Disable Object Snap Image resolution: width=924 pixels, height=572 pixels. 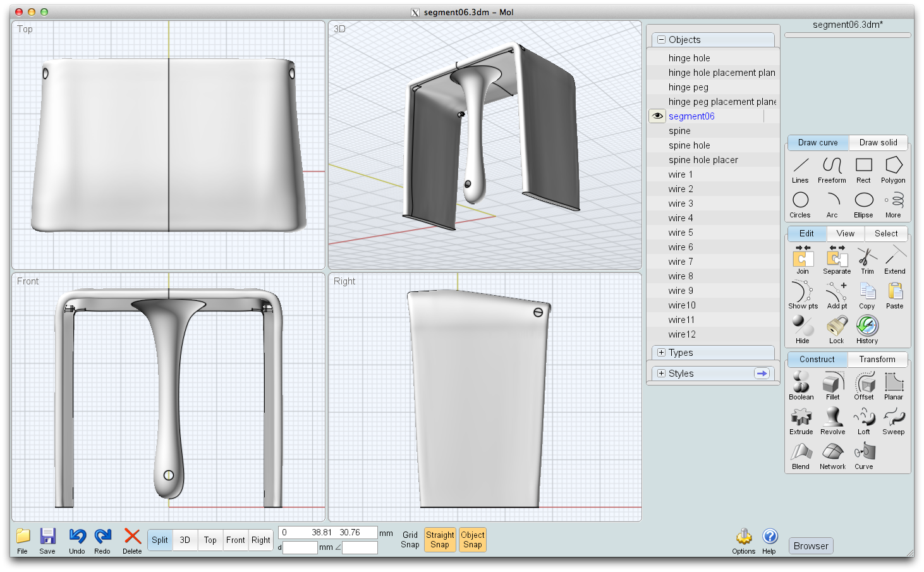(x=472, y=540)
